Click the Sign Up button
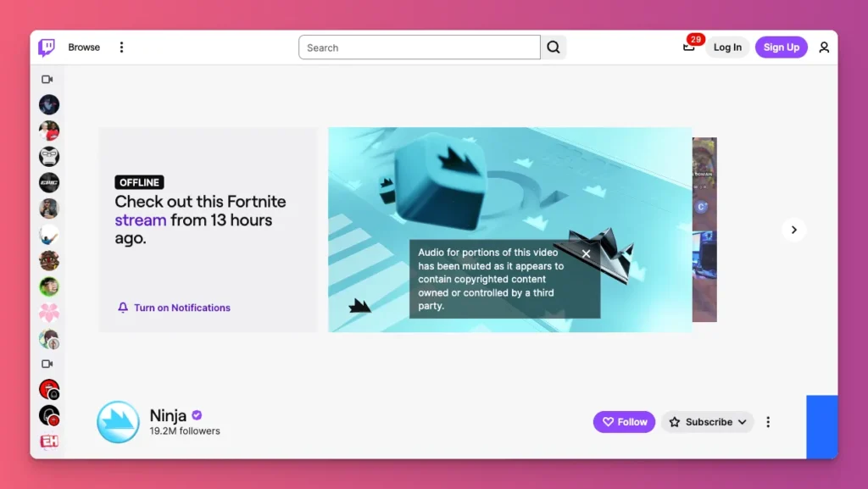 pyautogui.click(x=781, y=47)
